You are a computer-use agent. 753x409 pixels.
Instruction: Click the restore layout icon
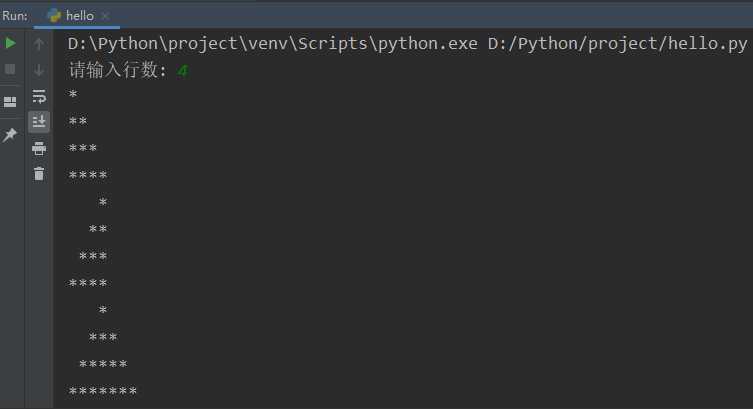point(10,102)
